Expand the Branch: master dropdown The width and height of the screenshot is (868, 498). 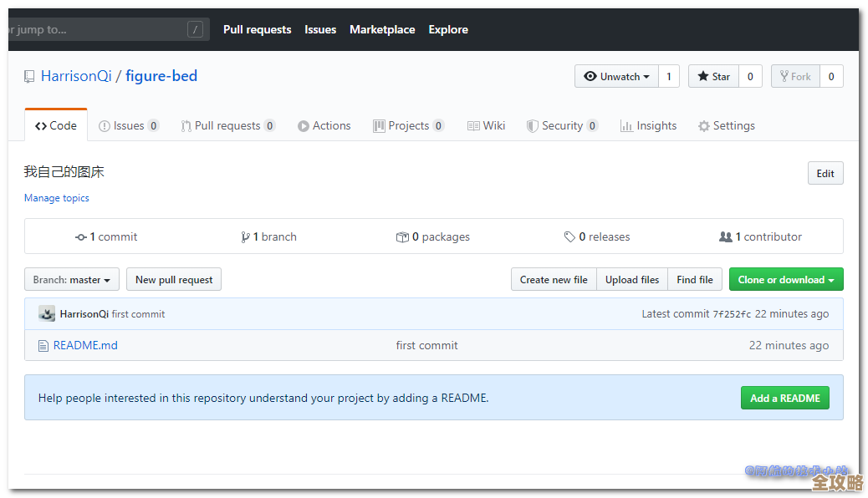[72, 280]
